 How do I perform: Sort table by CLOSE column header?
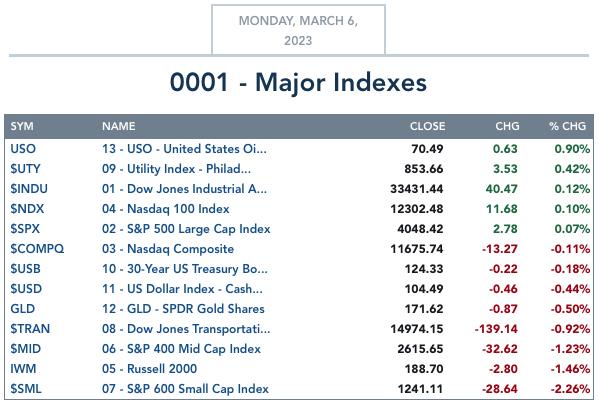click(427, 126)
